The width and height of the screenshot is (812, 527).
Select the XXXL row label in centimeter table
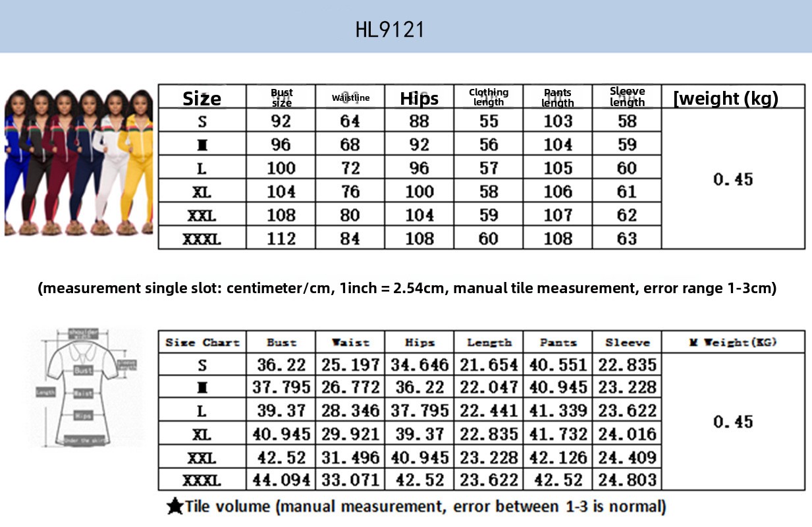(202, 238)
